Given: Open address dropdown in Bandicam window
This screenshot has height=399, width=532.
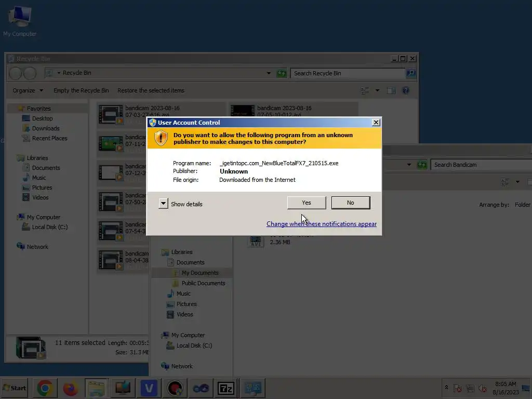Looking at the screenshot, I should pos(409,165).
